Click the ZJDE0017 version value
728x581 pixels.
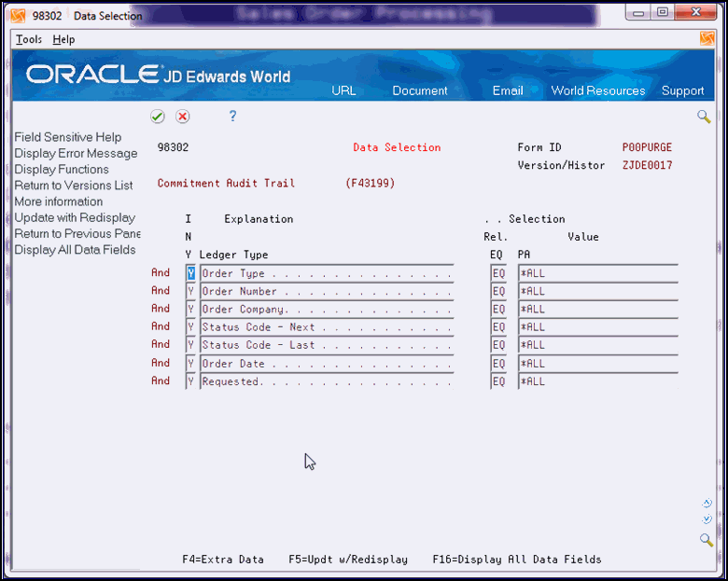(x=647, y=165)
